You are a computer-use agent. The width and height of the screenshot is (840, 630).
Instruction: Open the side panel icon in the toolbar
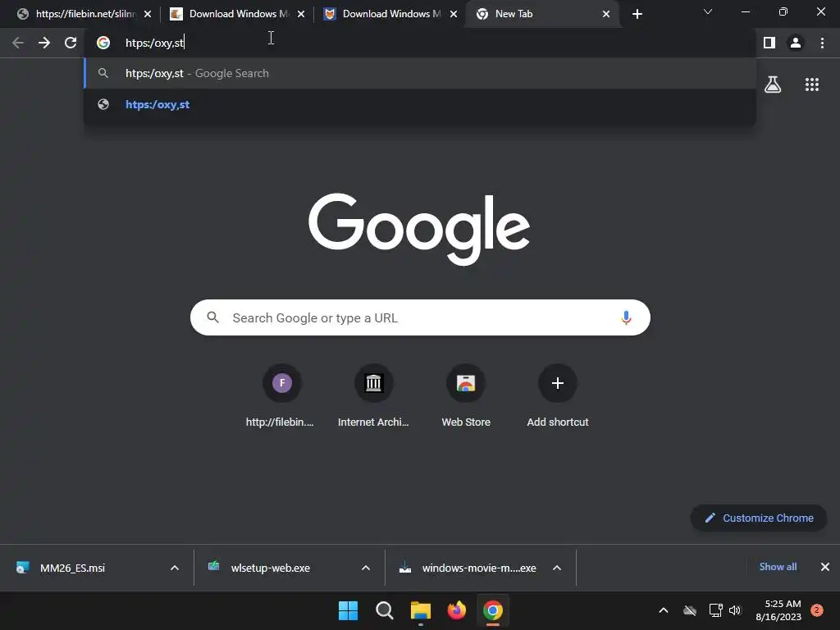click(x=769, y=43)
